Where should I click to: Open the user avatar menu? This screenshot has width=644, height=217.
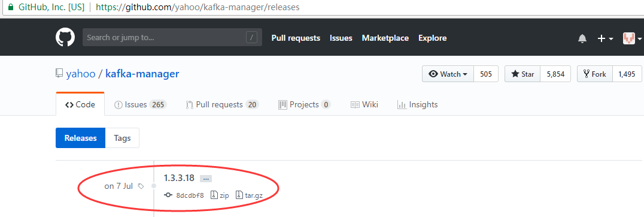tap(632, 38)
